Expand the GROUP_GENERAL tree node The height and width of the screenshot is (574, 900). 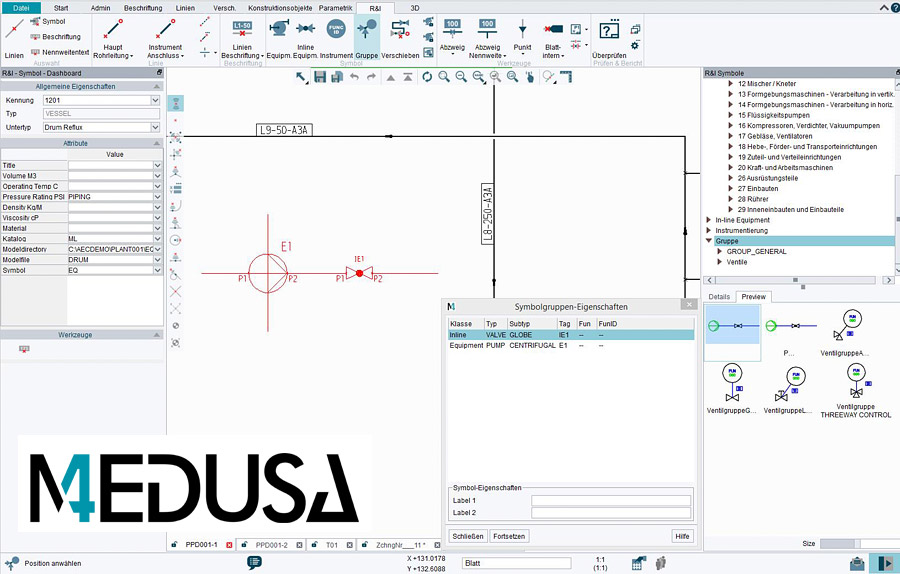(x=720, y=251)
